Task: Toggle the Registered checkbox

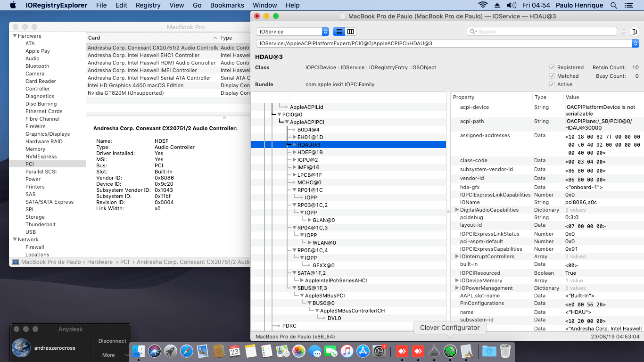Action: click(553, 67)
